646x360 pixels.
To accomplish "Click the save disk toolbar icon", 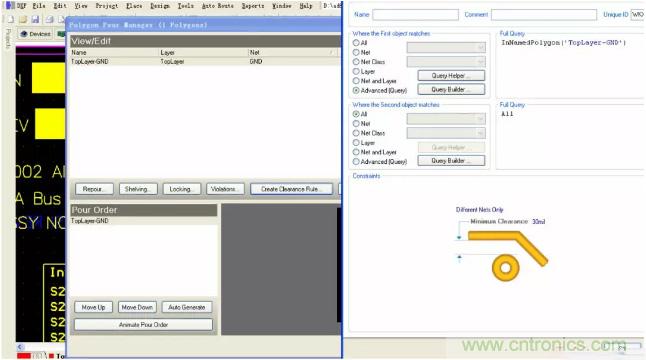I will pyautogui.click(x=35, y=19).
